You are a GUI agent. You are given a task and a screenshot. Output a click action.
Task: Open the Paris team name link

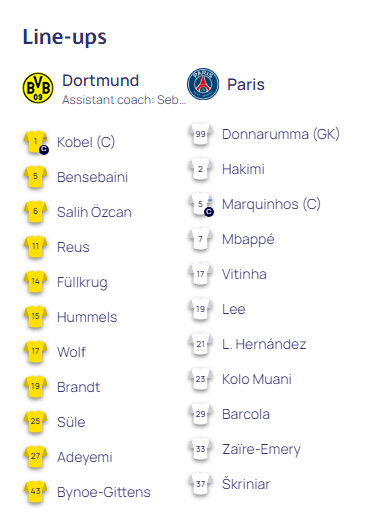tap(246, 84)
